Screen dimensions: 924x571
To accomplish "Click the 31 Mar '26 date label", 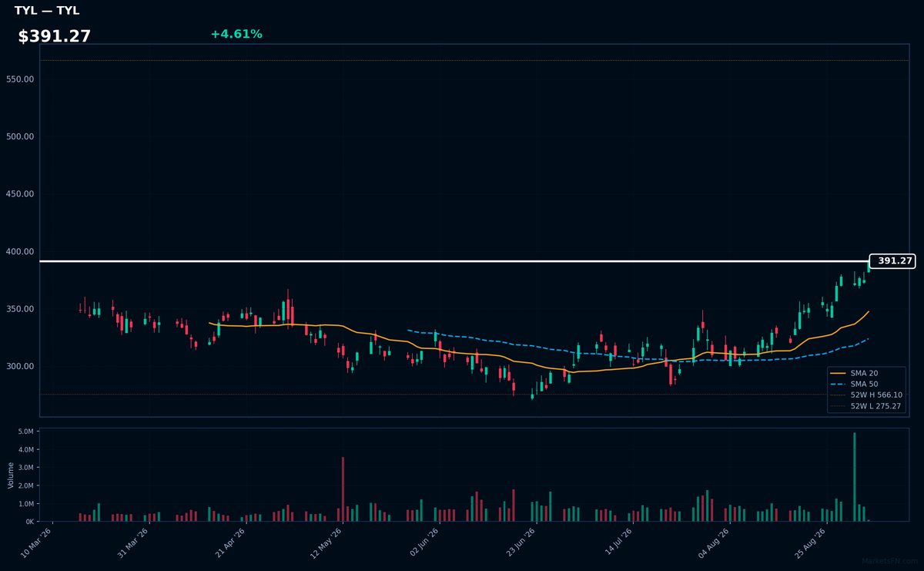I will (133, 542).
